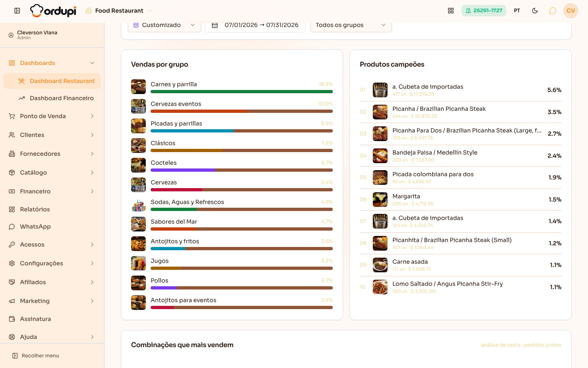Open the chat bubble icon in the header
This screenshot has width=588, height=368.
pos(552,11)
